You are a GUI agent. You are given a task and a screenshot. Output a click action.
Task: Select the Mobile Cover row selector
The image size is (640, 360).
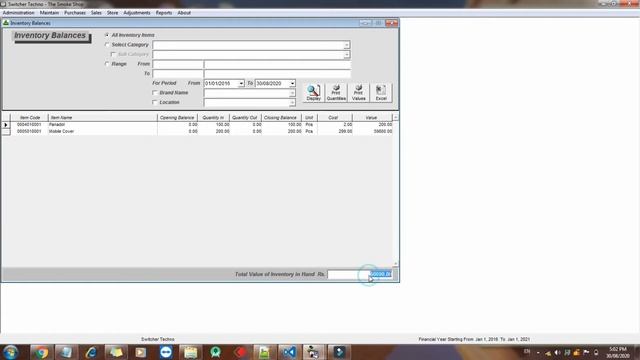pos(6,131)
